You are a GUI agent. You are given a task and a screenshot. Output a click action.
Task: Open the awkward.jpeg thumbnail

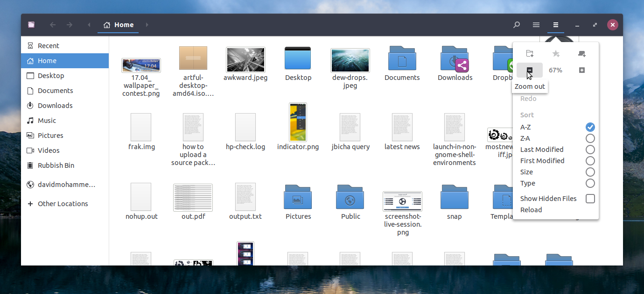[245, 60]
